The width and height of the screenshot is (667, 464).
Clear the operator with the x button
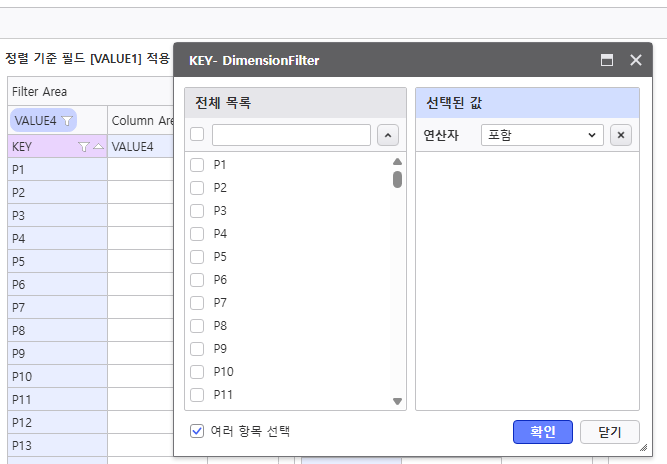pyautogui.click(x=621, y=135)
